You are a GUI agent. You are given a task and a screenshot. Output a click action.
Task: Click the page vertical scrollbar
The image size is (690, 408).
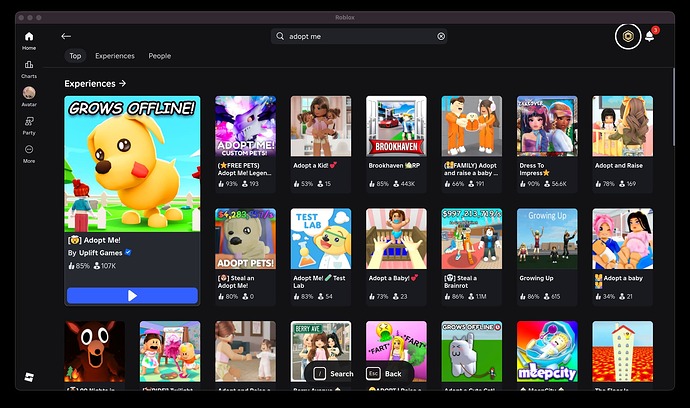pos(673,107)
